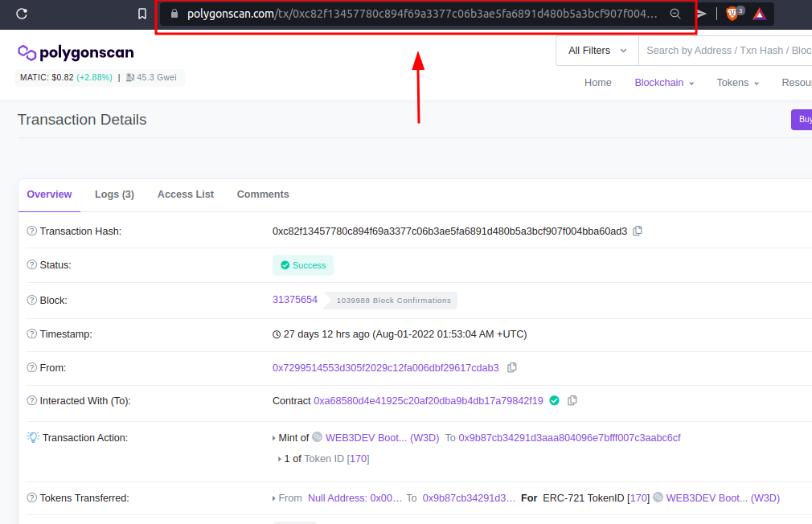
Task: Open block 31375654 link
Action: [x=295, y=300]
